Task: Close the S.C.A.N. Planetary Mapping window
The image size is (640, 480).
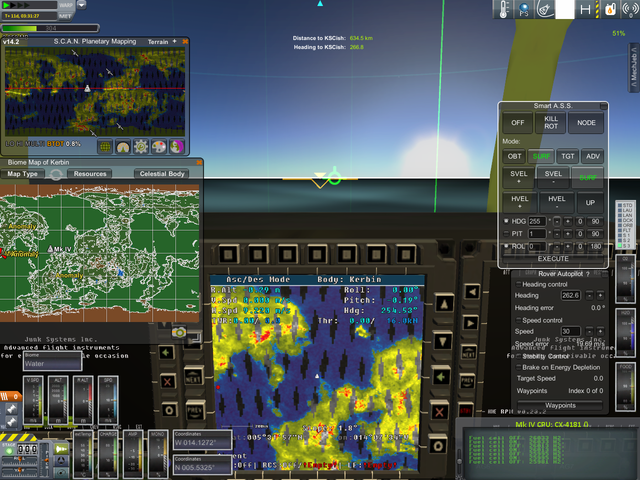Action: pos(185,42)
